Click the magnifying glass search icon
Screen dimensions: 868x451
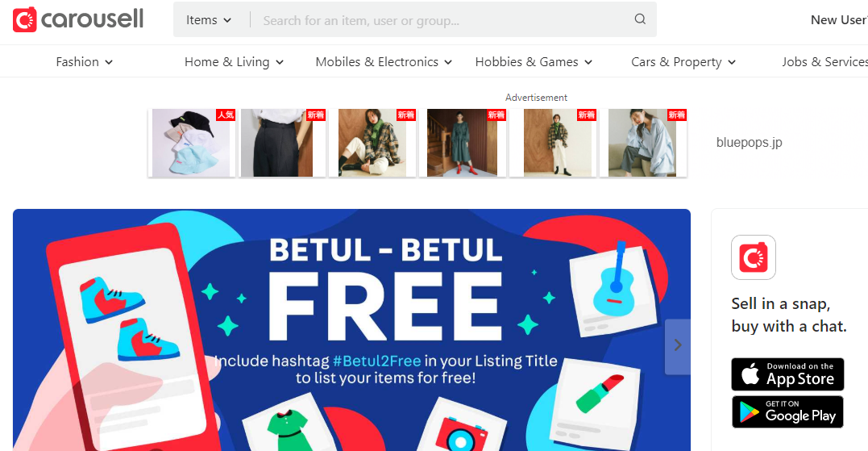[640, 19]
